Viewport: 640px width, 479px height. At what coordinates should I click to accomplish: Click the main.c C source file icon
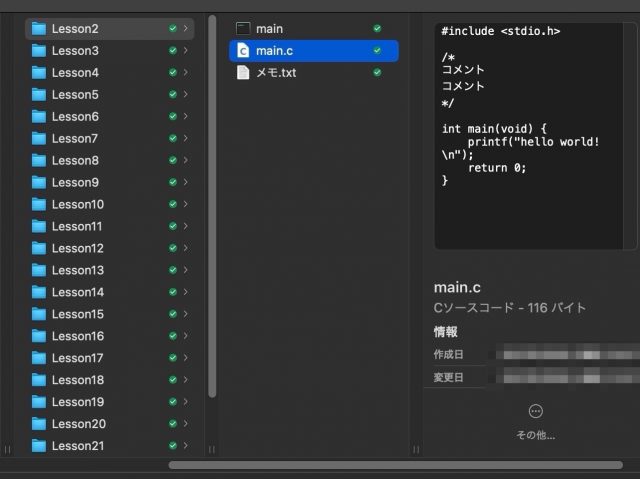tap(242, 51)
